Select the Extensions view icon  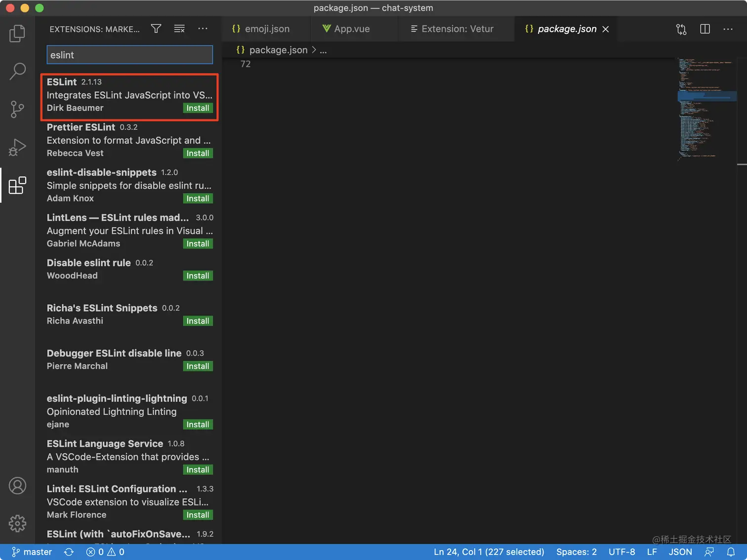17,185
